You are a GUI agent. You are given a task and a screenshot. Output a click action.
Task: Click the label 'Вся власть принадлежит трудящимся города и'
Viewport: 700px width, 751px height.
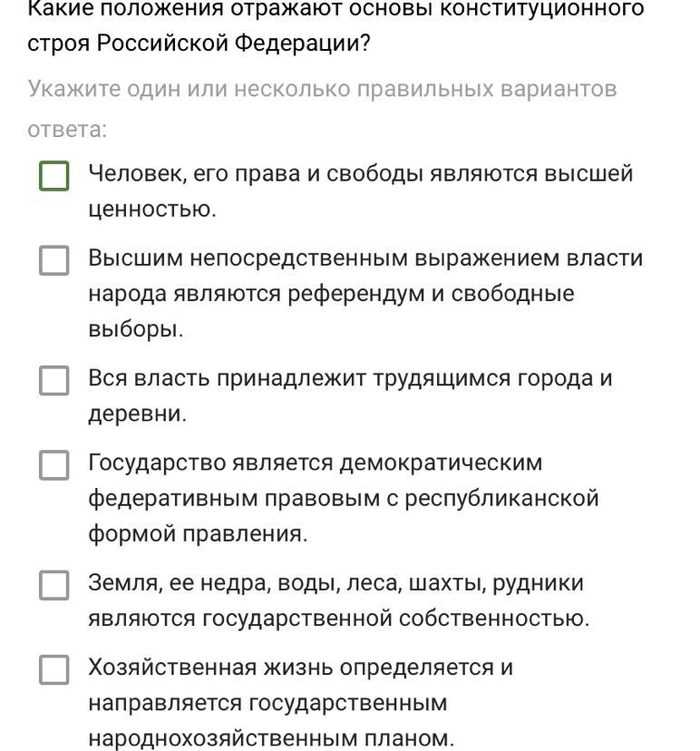pyautogui.click(x=350, y=378)
